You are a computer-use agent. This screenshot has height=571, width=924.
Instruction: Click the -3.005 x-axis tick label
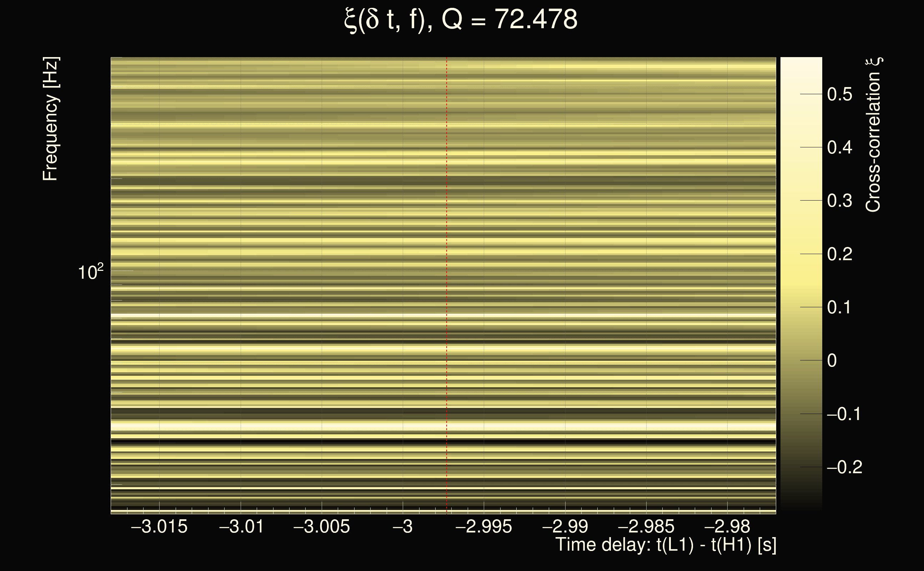coord(321,526)
